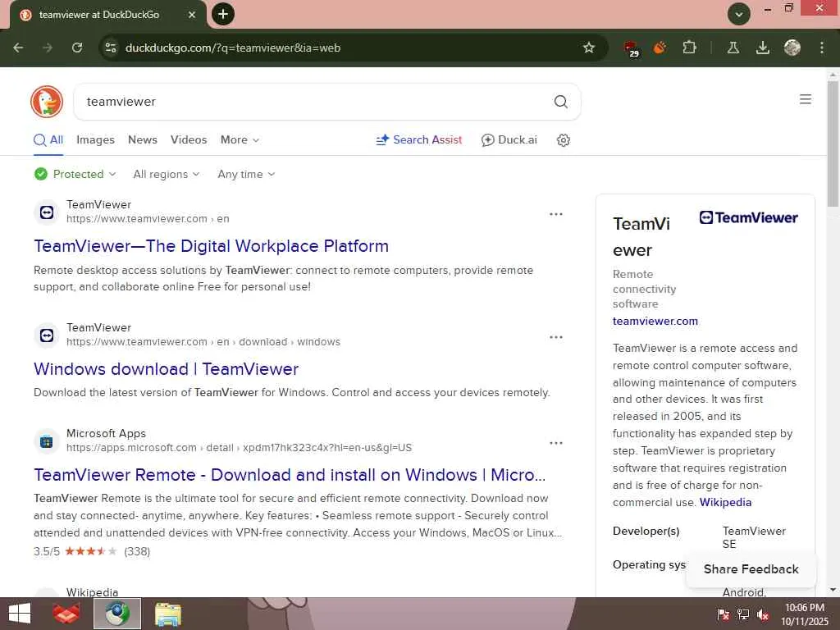The width and height of the screenshot is (840, 630).
Task: Click teamviewer.com link in info panel
Action: tap(655, 321)
